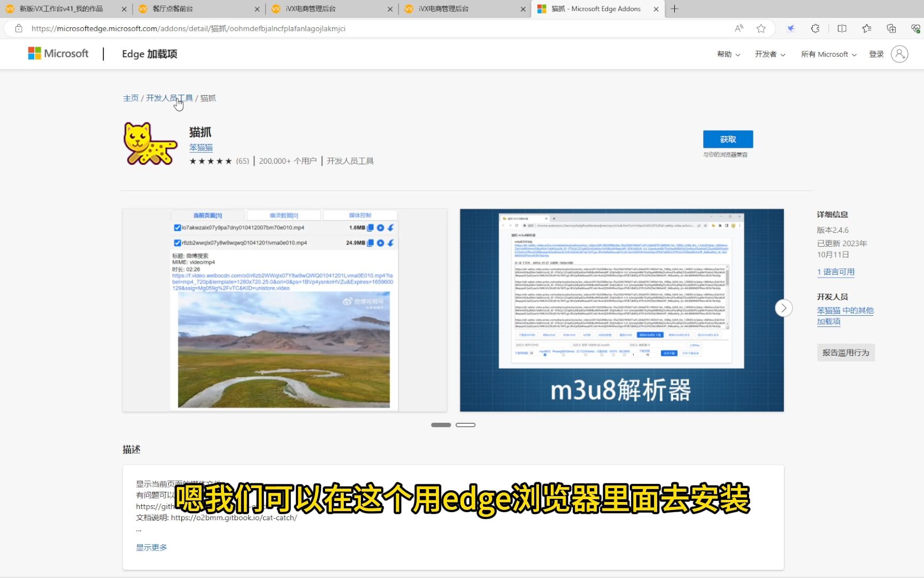
Task: Open split screen view icon
Action: tap(842, 28)
